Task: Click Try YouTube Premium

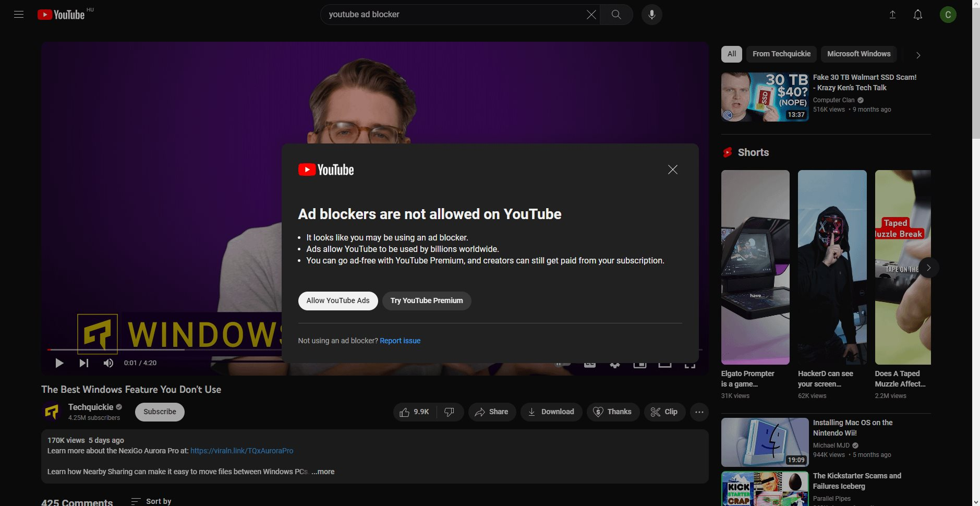Action: point(427,301)
